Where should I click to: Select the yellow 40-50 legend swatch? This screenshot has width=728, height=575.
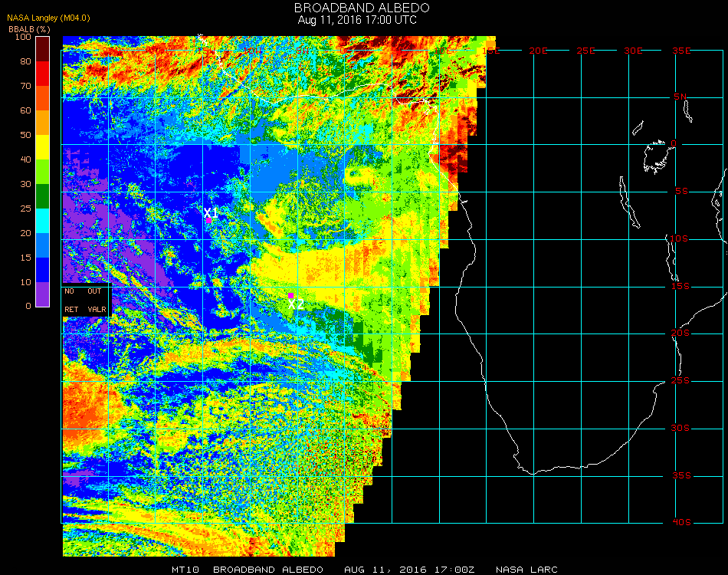click(x=43, y=147)
